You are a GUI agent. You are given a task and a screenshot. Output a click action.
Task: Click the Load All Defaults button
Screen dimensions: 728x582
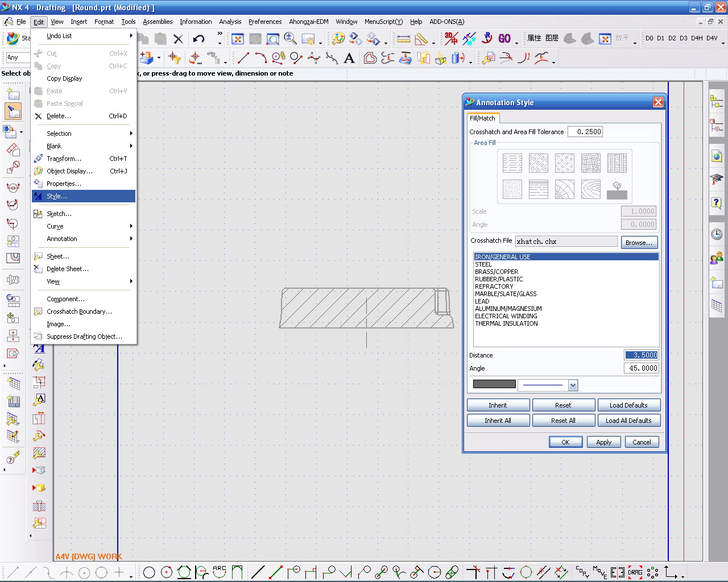click(628, 421)
